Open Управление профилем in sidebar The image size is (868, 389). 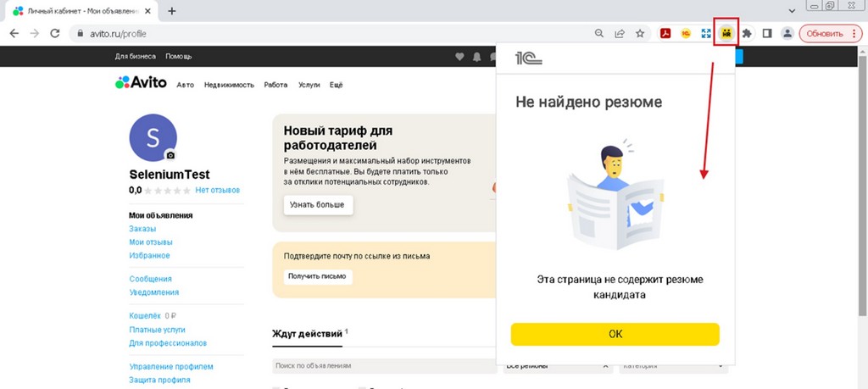click(x=171, y=367)
